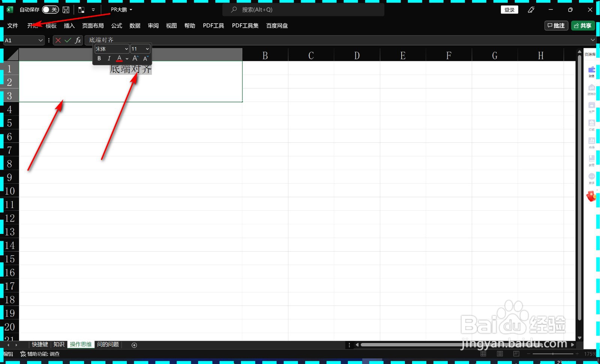Click the Name Box showing A1
The image size is (600, 364).
tap(21, 40)
